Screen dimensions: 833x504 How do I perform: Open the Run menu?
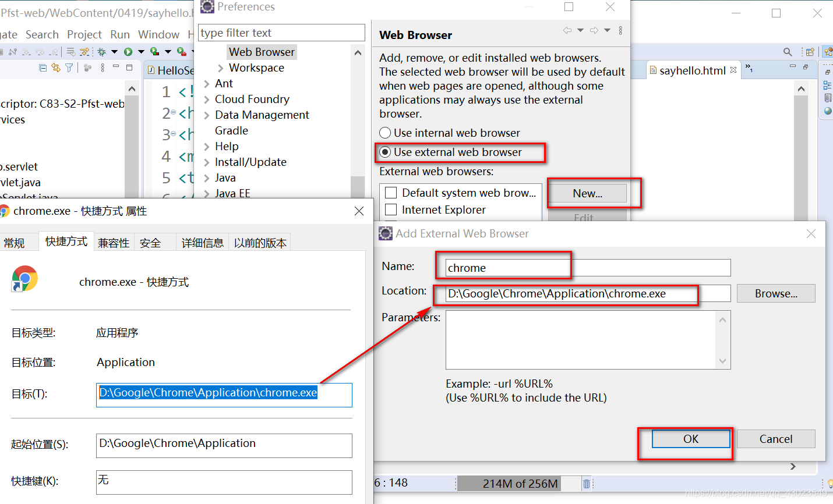coord(120,34)
